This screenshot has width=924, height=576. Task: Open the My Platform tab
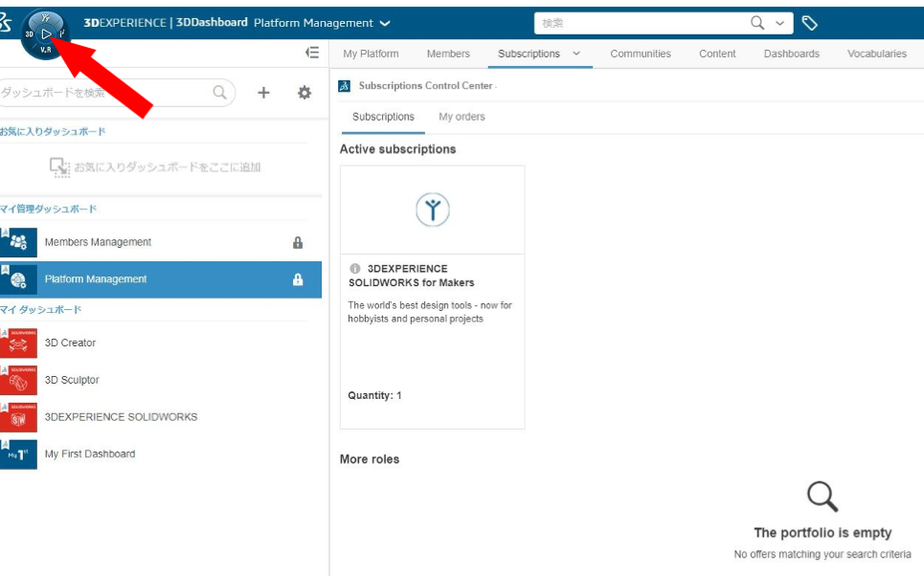point(371,54)
